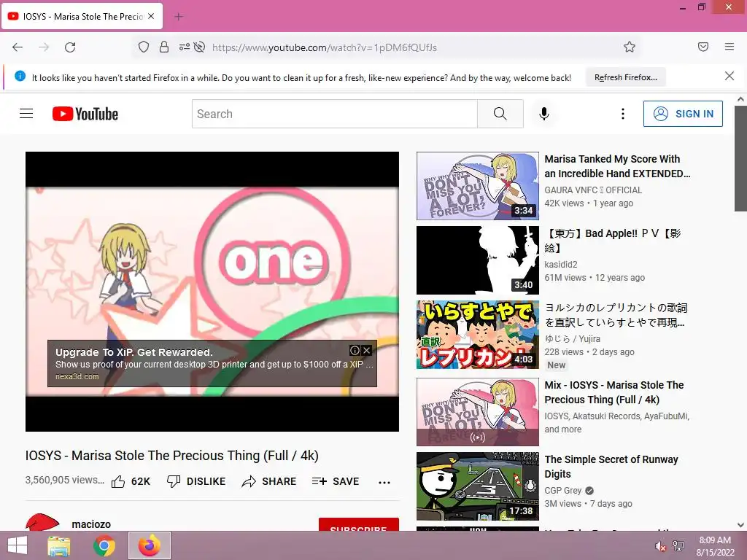The height and width of the screenshot is (560, 747).
Task: Click the SIGN IN button
Action: (x=683, y=114)
